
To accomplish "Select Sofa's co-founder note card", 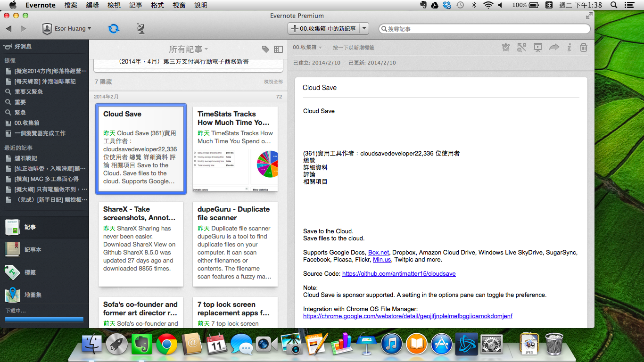I will [x=141, y=313].
